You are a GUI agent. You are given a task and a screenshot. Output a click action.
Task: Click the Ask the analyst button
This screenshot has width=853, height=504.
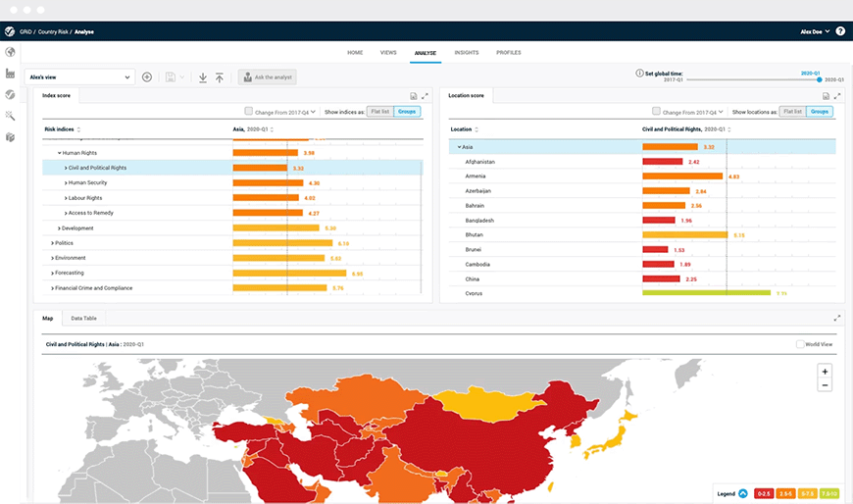pos(267,76)
